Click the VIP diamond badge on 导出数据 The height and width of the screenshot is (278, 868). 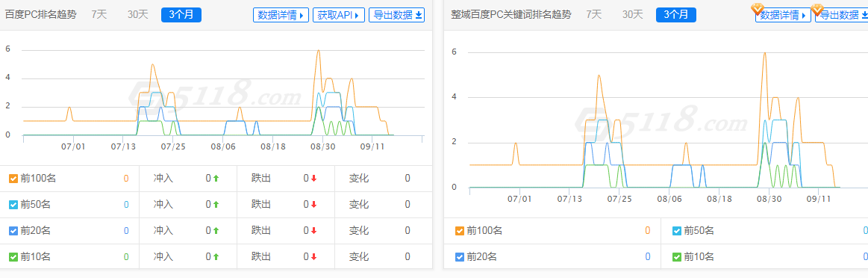(x=817, y=9)
